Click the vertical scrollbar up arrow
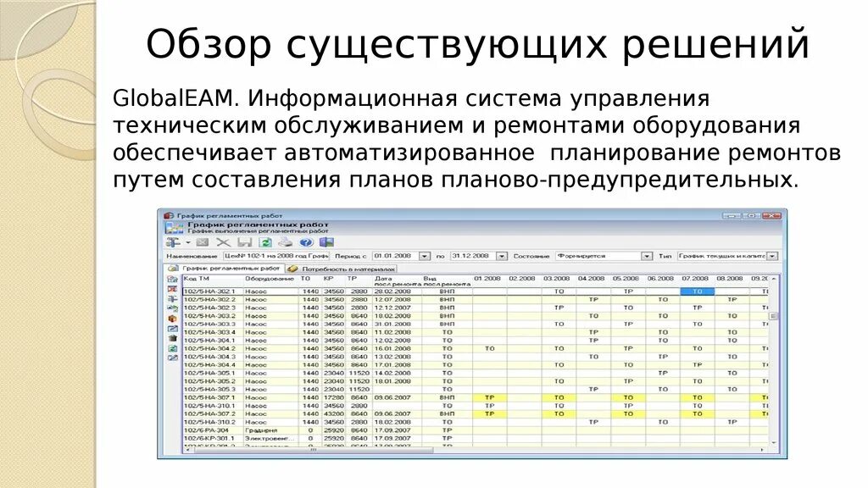 pos(773,280)
